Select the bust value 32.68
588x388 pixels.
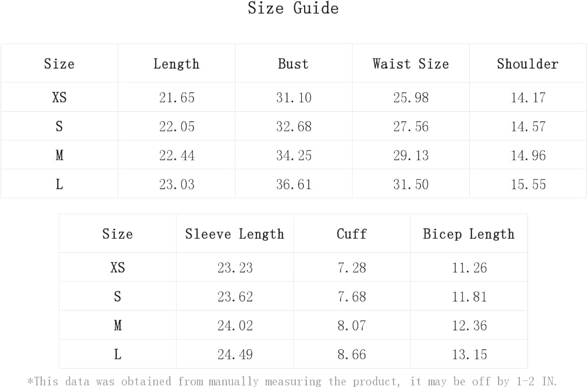point(293,126)
